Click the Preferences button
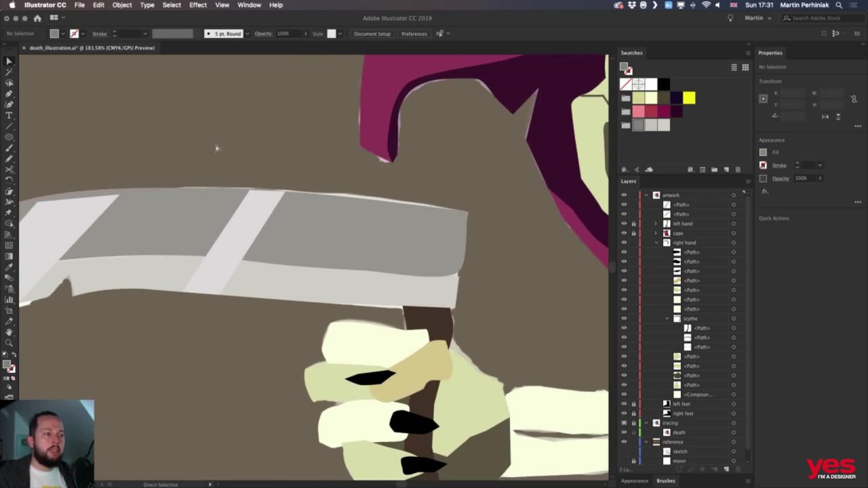This screenshot has width=868, height=488. [x=414, y=33]
